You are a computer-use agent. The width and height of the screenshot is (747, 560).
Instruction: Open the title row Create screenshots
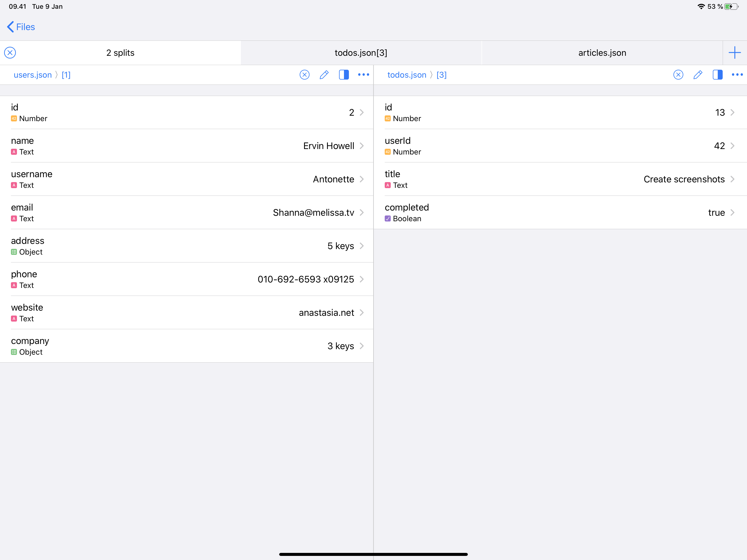click(x=560, y=179)
